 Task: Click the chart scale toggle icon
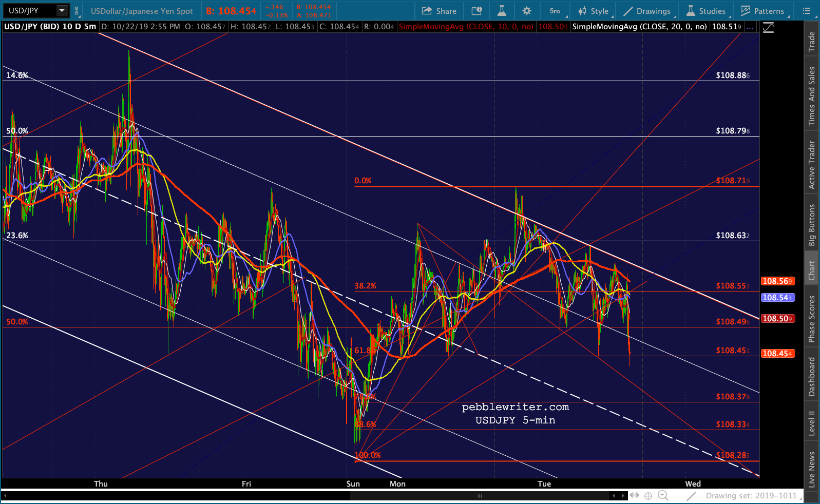click(x=768, y=27)
